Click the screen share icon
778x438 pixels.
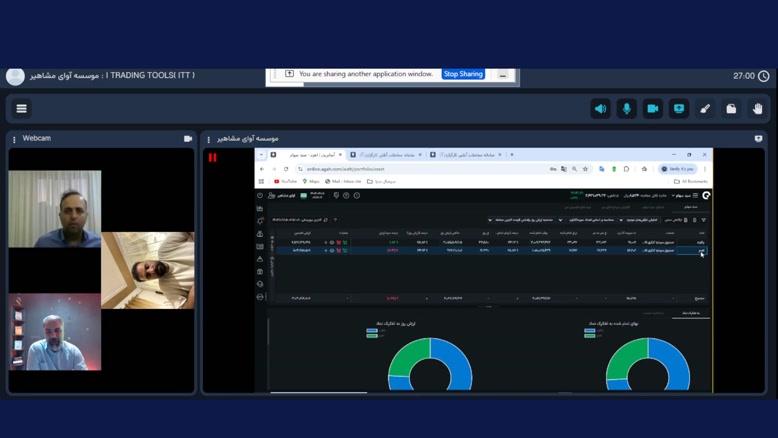coord(679,108)
